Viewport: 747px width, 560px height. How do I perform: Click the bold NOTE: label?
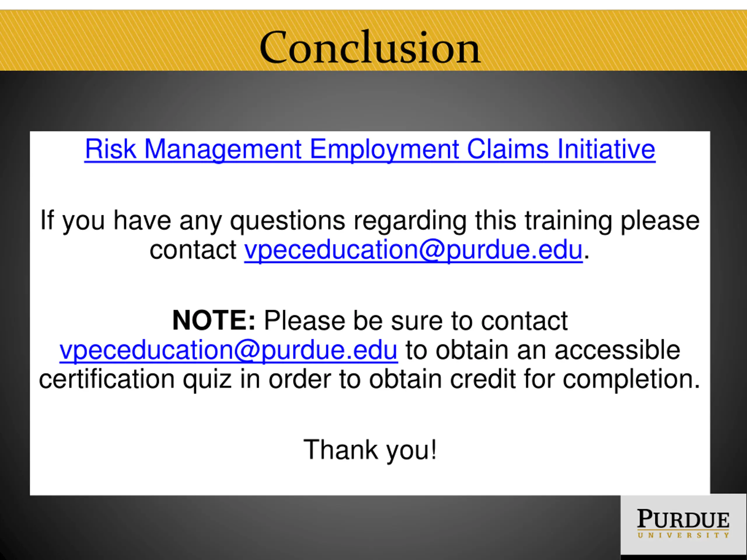click(x=214, y=320)
